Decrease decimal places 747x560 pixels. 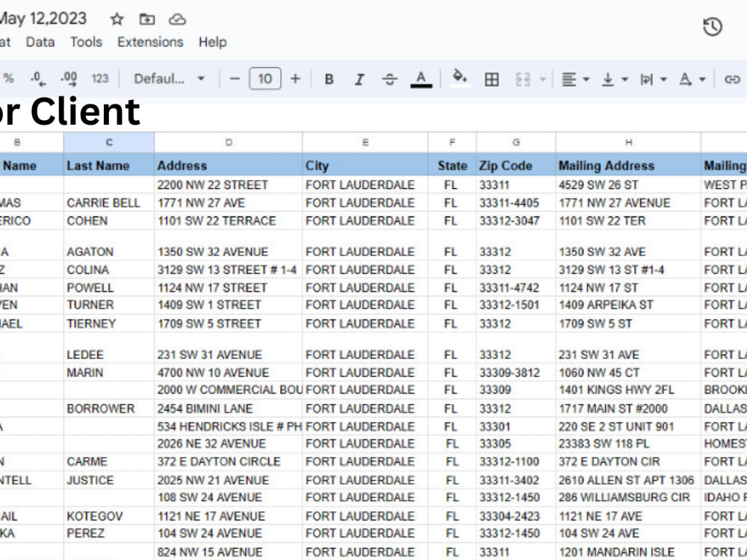[x=38, y=78]
